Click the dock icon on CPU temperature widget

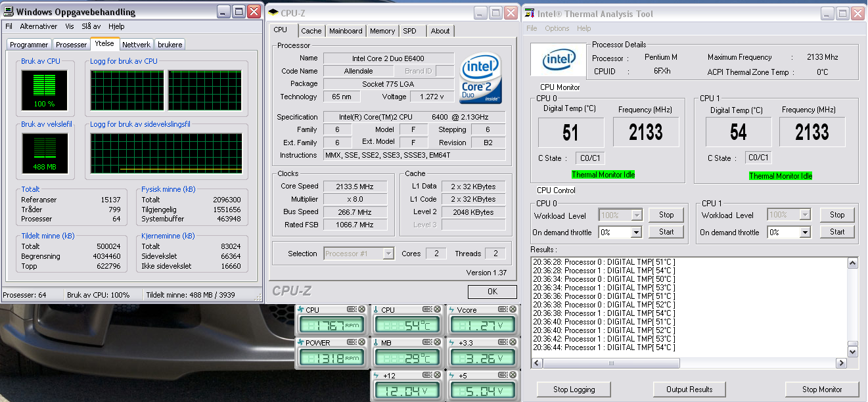[x=427, y=309]
